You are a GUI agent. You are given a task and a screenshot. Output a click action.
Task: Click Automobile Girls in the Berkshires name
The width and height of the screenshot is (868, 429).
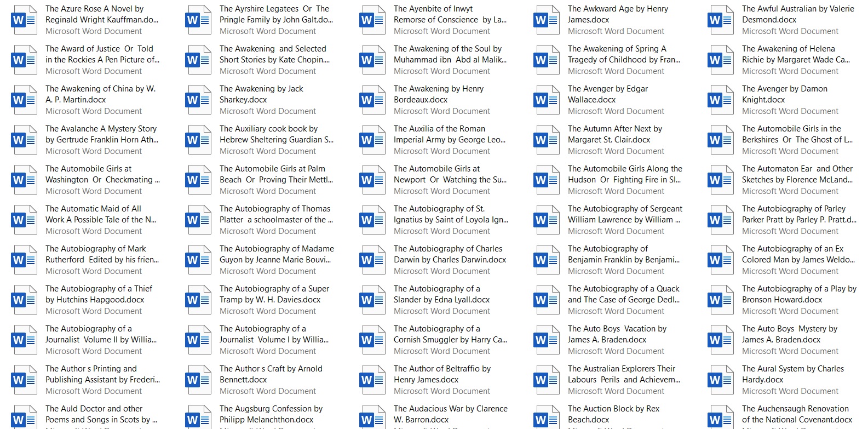797,134
